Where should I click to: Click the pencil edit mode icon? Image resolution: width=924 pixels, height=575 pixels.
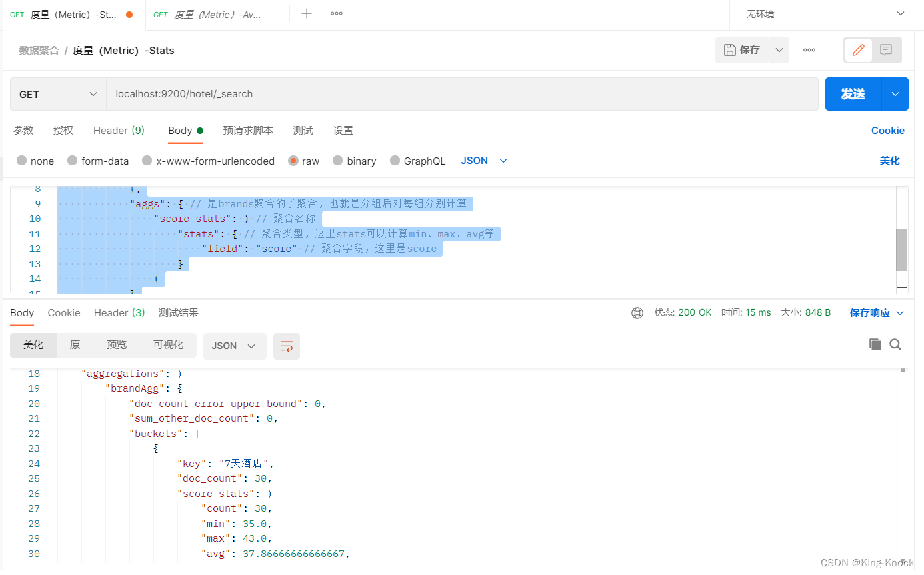859,50
